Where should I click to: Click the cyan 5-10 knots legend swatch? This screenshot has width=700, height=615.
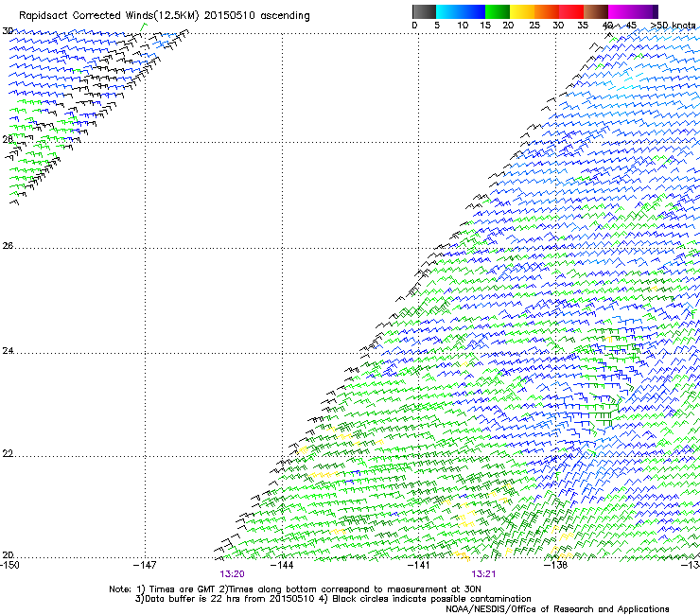(448, 11)
